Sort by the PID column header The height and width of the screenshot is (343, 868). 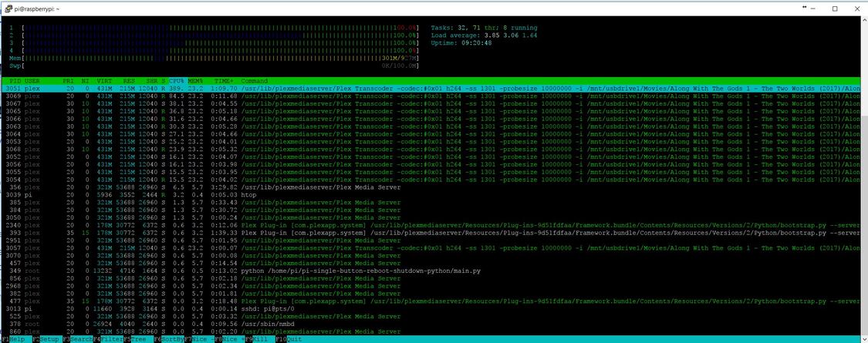[x=15, y=81]
